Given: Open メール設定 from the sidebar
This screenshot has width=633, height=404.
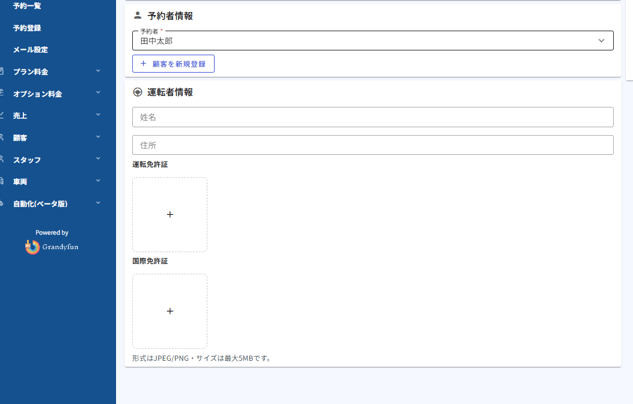Looking at the screenshot, I should tap(30, 50).
